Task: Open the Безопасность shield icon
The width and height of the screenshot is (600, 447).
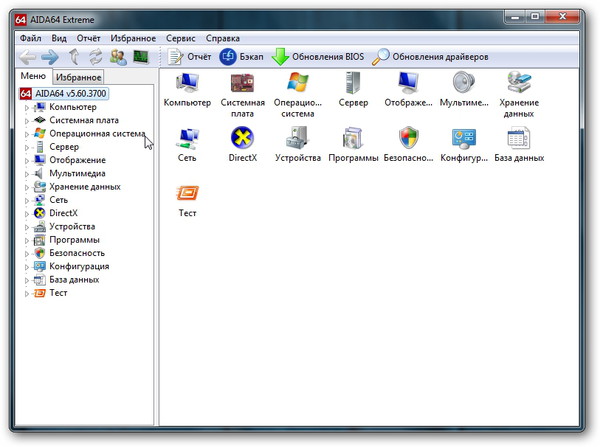Action: [x=407, y=139]
